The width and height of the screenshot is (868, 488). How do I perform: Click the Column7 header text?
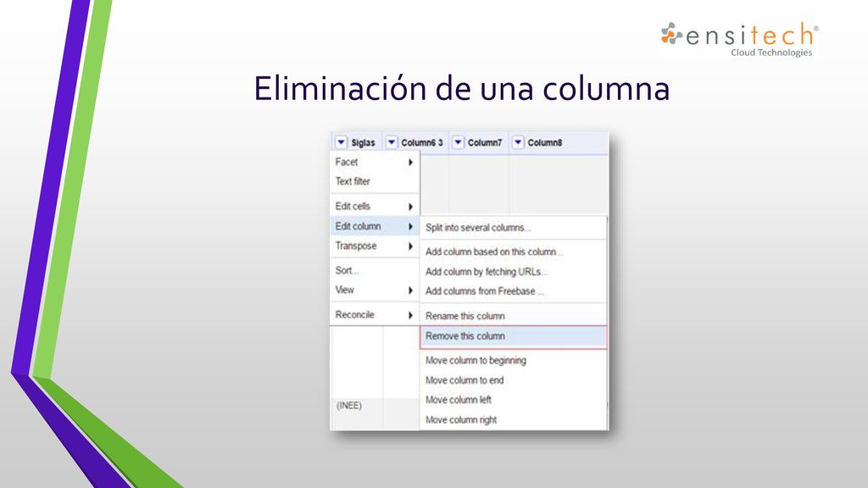point(485,142)
